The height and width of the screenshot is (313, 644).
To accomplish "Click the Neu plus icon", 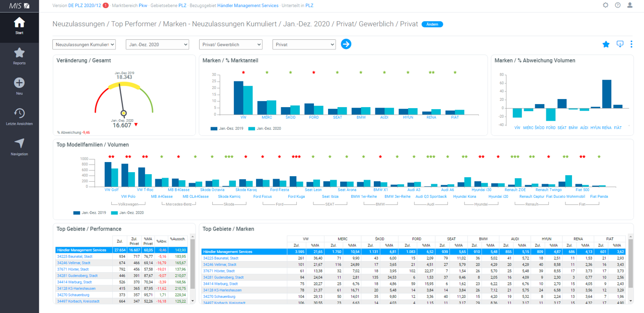I will (x=19, y=83).
